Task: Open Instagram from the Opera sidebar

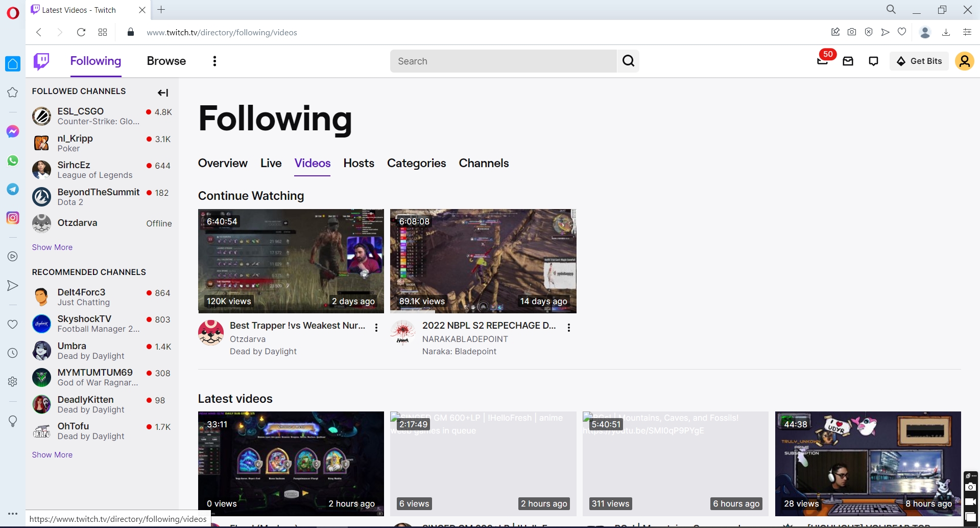Action: click(x=12, y=218)
